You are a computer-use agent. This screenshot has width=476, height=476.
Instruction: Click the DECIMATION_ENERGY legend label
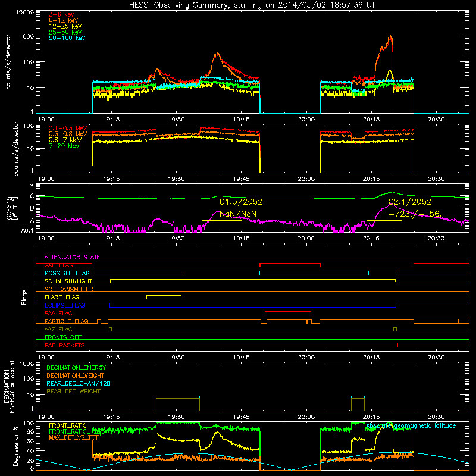point(76,368)
